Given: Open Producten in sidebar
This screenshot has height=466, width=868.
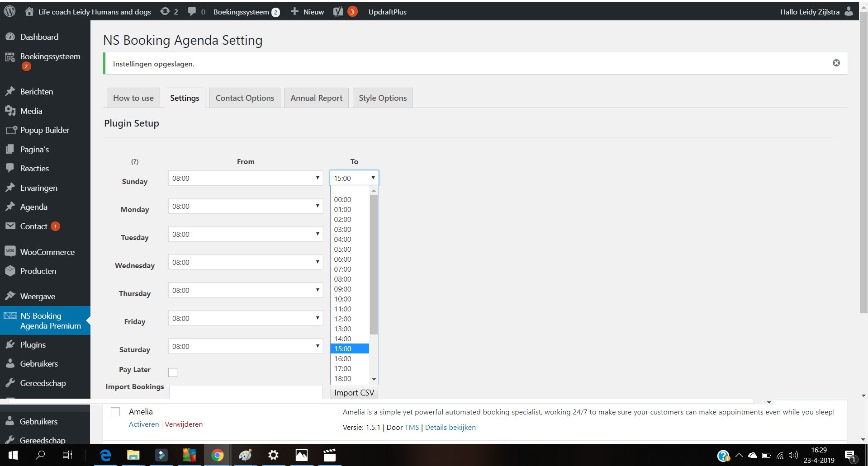Looking at the screenshot, I should tap(38, 271).
